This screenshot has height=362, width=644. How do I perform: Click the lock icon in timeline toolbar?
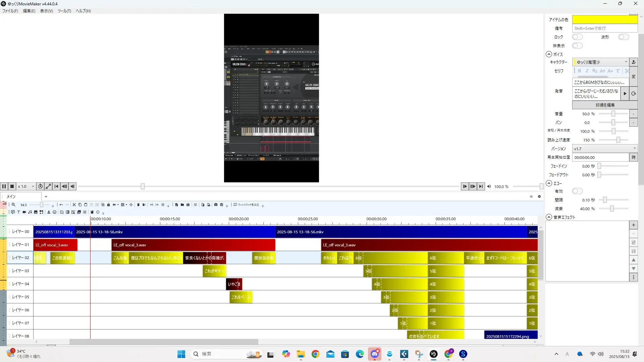click(x=108, y=205)
